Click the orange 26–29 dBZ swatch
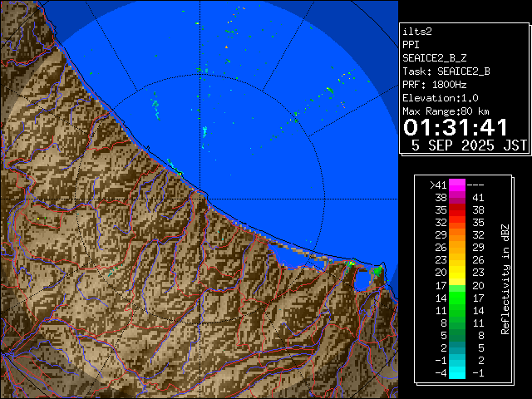Screen dimensions: 532x399 457,247
